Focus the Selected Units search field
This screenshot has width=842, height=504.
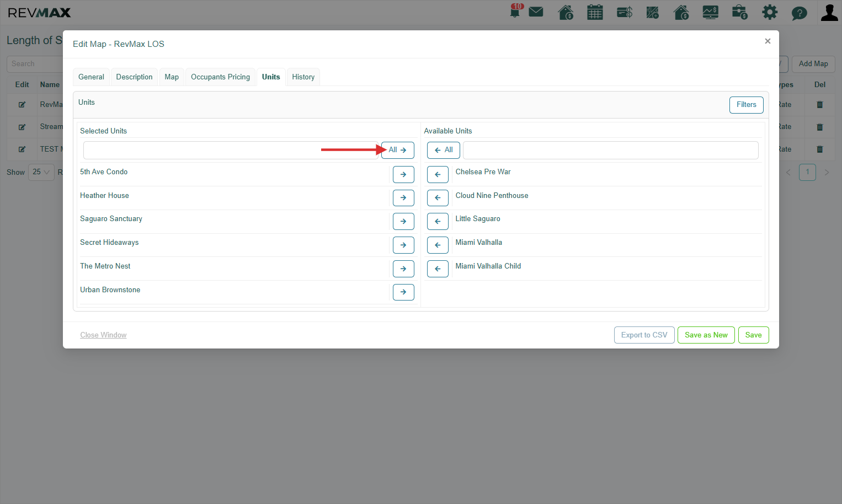point(231,150)
